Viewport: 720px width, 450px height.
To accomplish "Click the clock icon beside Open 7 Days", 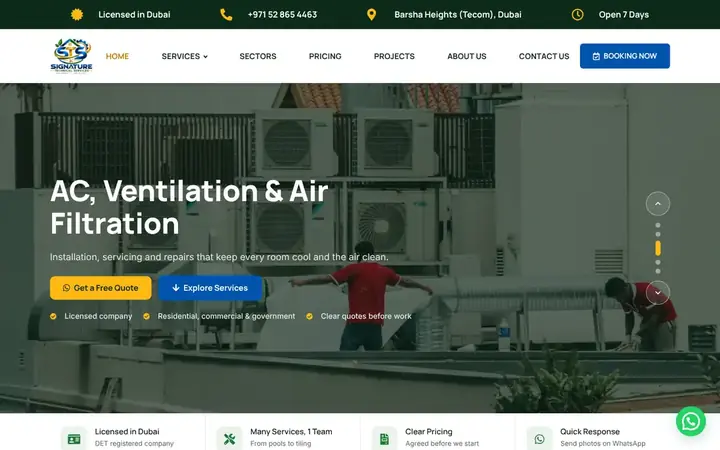I will [x=577, y=15].
